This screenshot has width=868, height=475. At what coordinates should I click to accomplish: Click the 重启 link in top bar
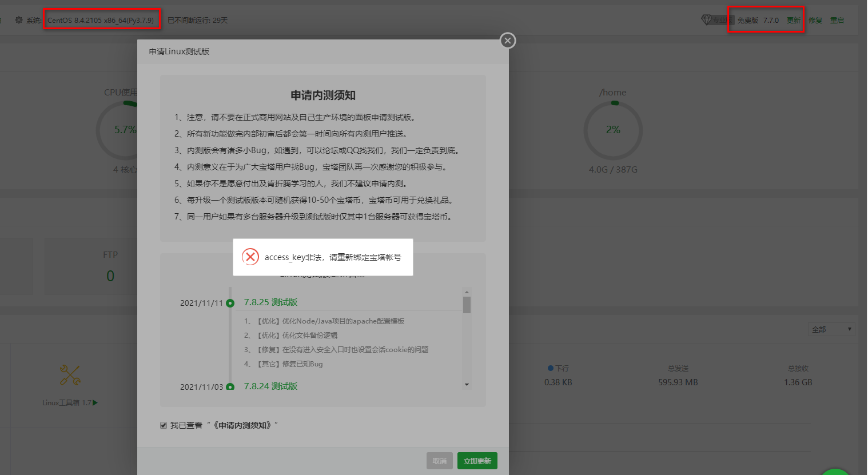(x=837, y=21)
